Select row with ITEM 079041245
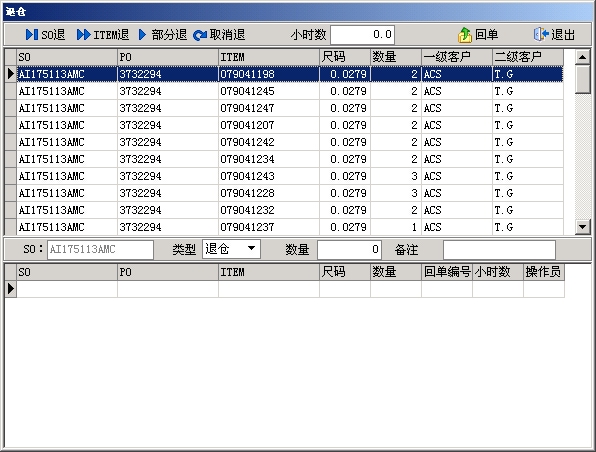Screen dimensions: 596x452 click(284, 91)
